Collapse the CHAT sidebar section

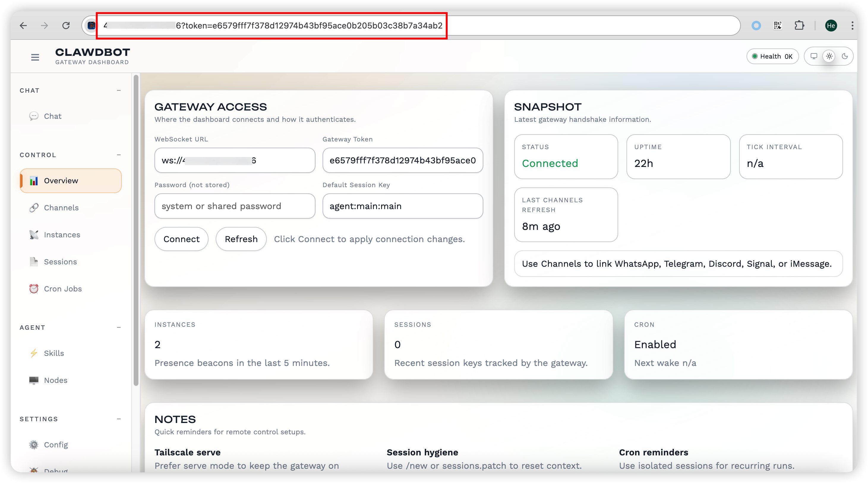click(x=119, y=90)
